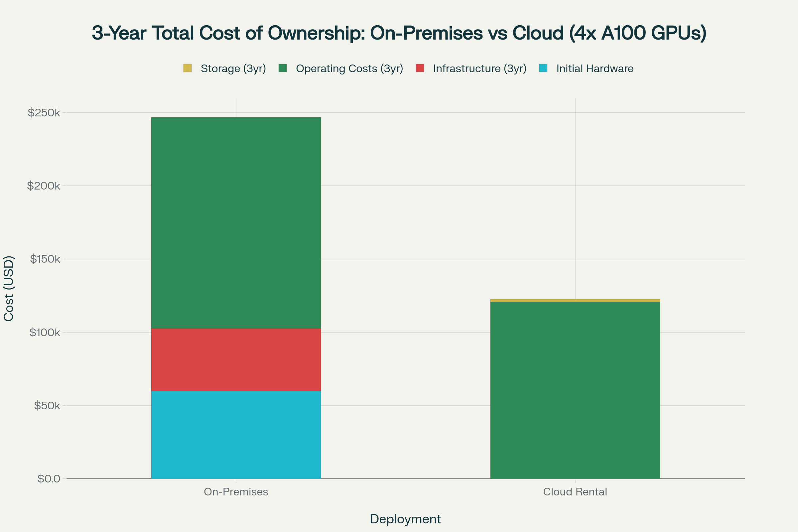The height and width of the screenshot is (532, 798).
Task: Click the yellow Storage legend swatch
Action: (188, 68)
